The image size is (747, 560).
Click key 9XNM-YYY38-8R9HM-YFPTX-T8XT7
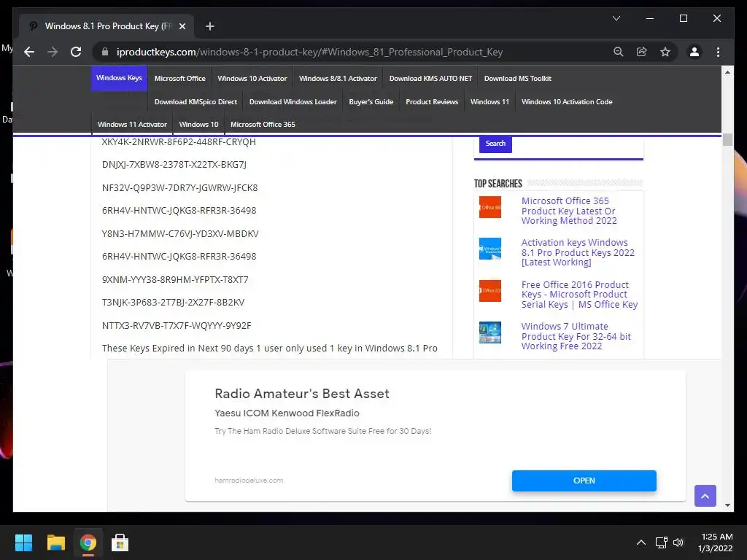[x=175, y=279]
